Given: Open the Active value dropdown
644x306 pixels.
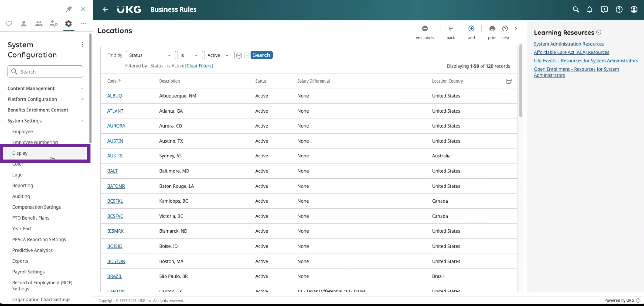Looking at the screenshot, I should click(x=219, y=55).
